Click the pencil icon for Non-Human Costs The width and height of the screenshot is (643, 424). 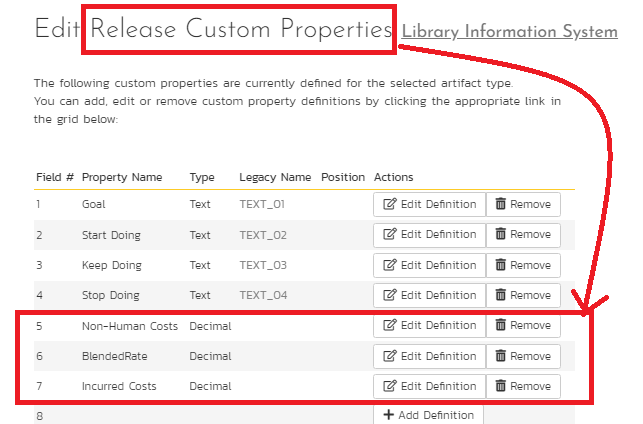[390, 325]
